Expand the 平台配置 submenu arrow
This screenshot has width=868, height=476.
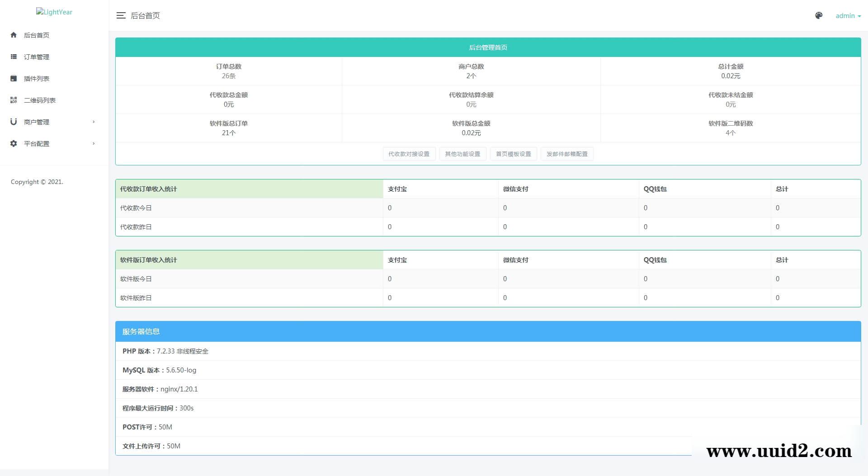click(94, 143)
